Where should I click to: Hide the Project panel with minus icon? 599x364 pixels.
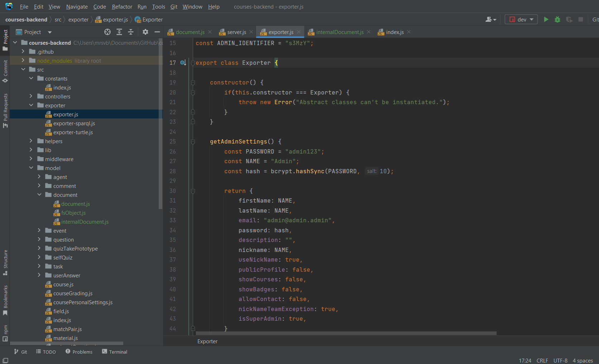pos(157,32)
